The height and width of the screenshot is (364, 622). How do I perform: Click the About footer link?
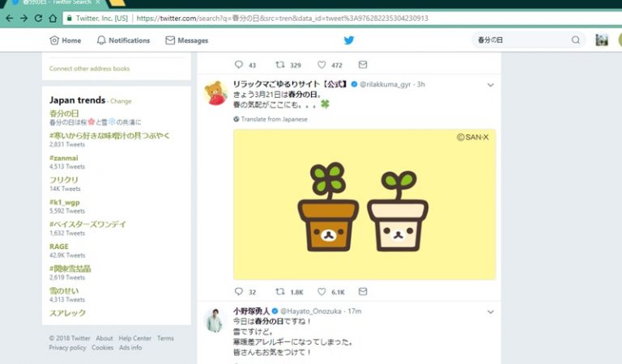coord(104,338)
